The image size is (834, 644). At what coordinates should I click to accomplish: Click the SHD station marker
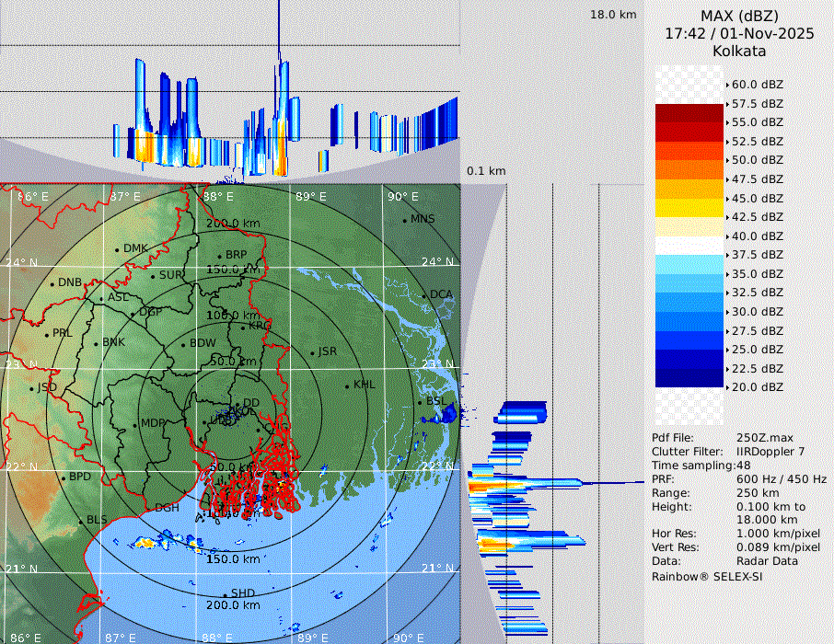click(x=226, y=594)
